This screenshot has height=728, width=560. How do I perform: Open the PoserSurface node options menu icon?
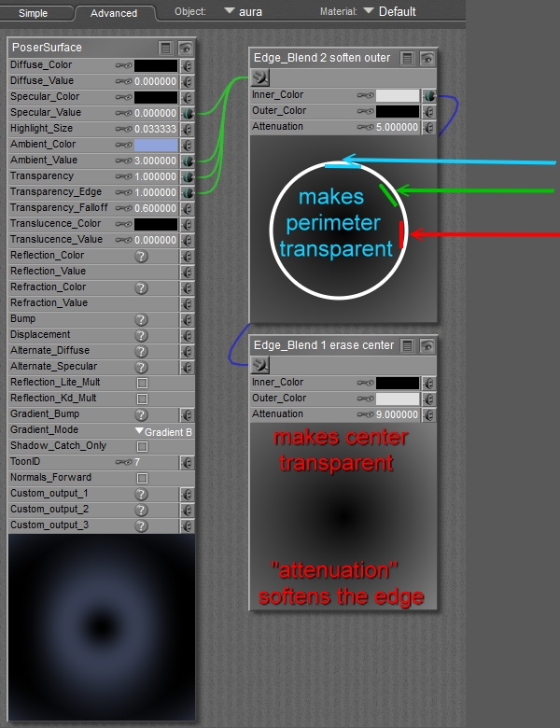166,48
